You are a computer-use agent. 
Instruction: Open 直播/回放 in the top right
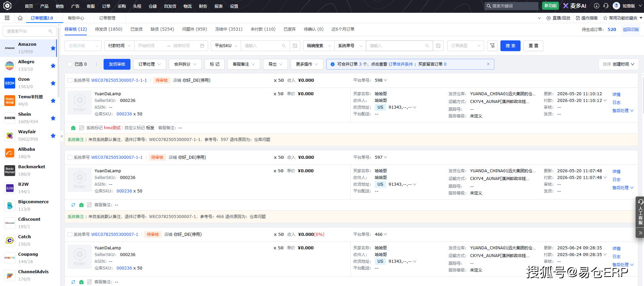[559, 18]
